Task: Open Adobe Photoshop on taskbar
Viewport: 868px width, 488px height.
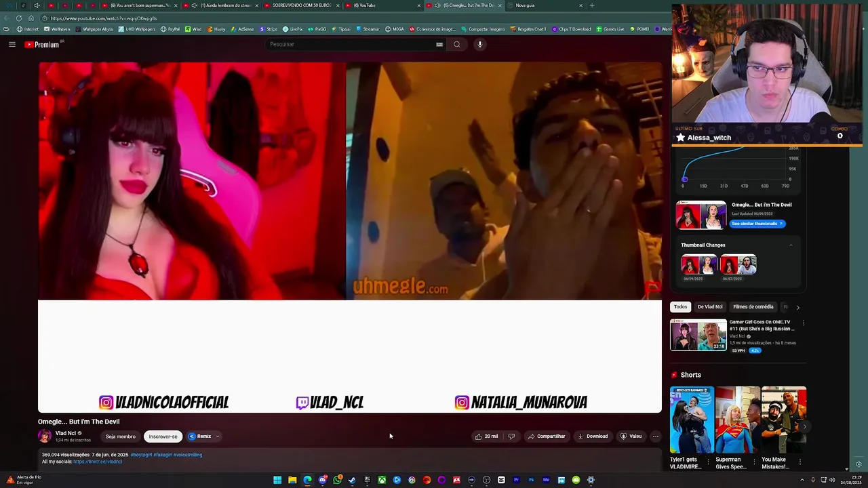Action: click(531, 480)
